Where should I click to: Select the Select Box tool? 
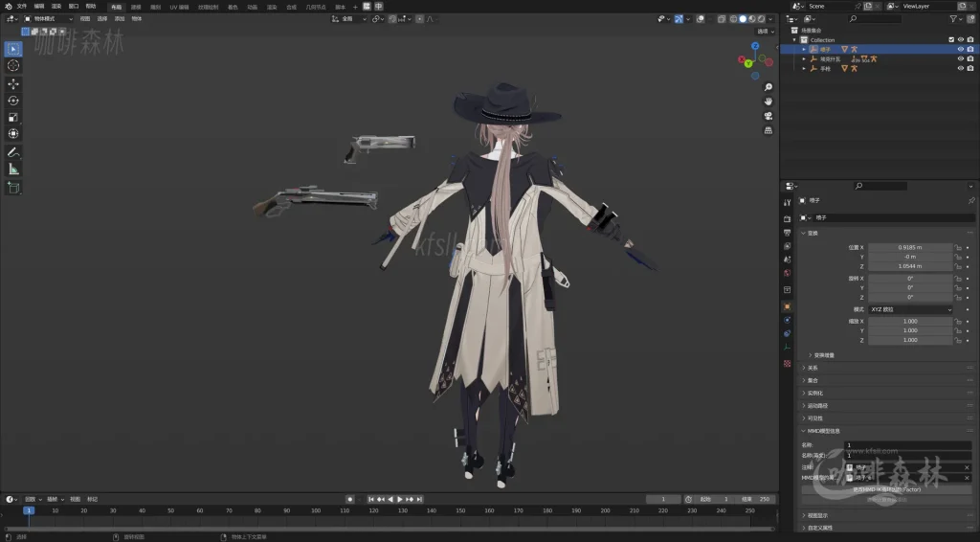13,49
